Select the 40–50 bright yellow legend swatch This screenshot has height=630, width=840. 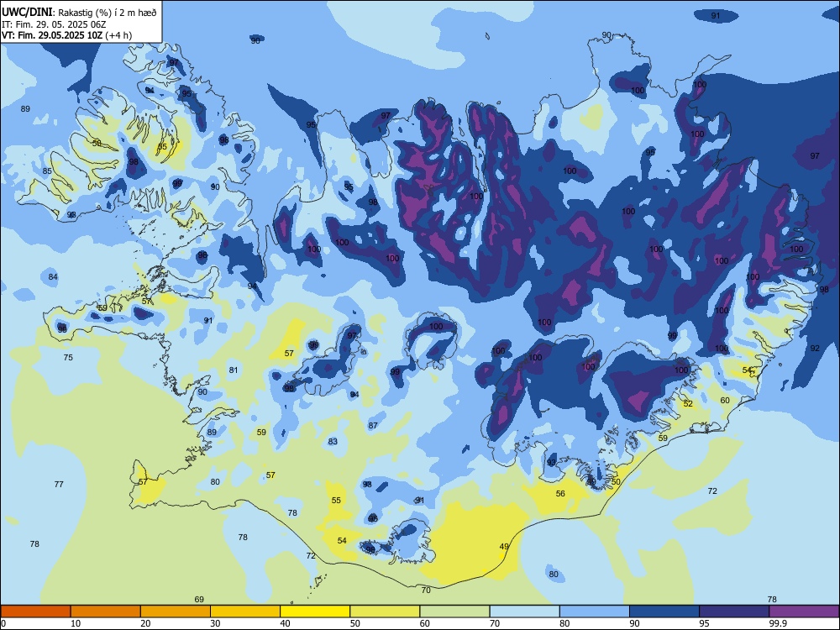(315, 612)
